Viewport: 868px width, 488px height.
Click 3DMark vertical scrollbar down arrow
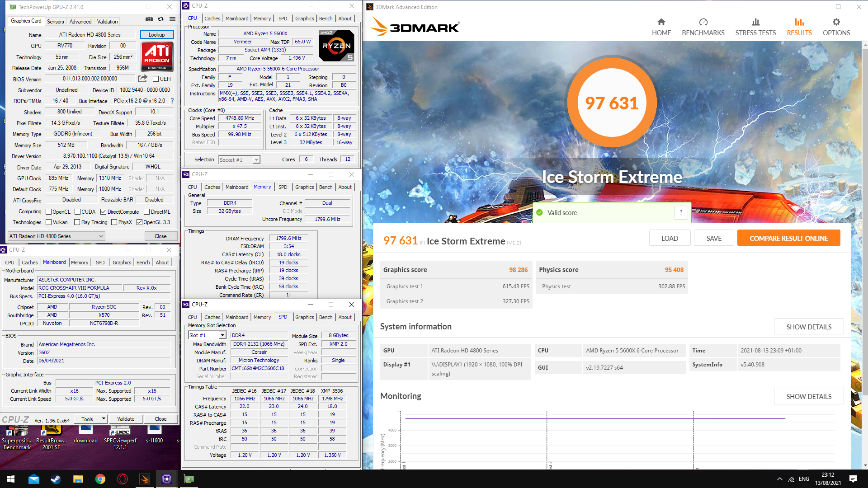865,465
